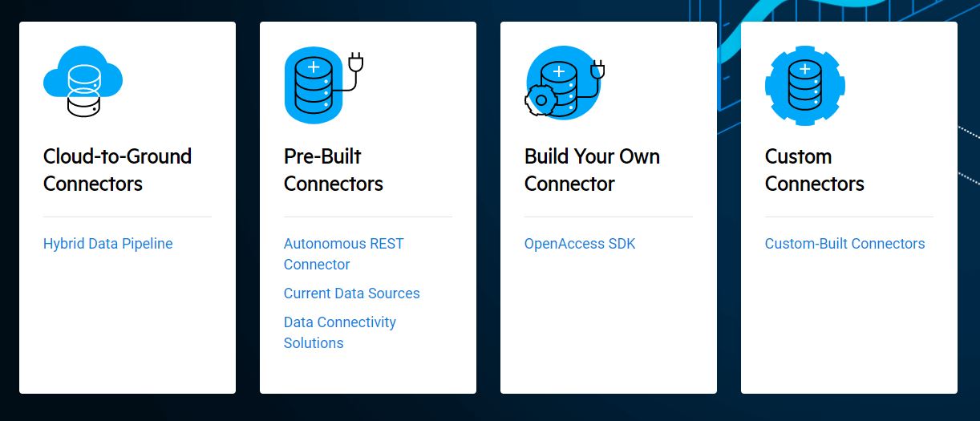980x421 pixels.
Task: Open the Data Connectivity Solutions link
Action: pos(340,333)
